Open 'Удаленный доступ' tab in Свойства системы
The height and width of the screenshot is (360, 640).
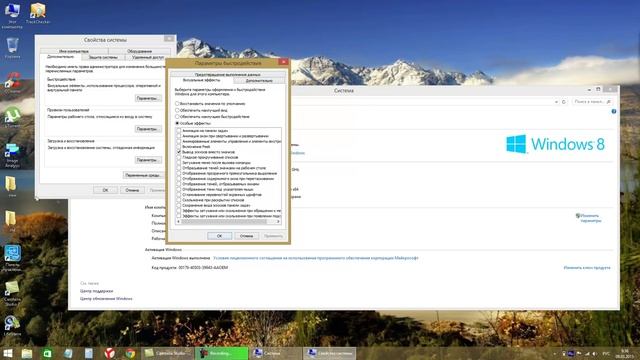[148, 58]
